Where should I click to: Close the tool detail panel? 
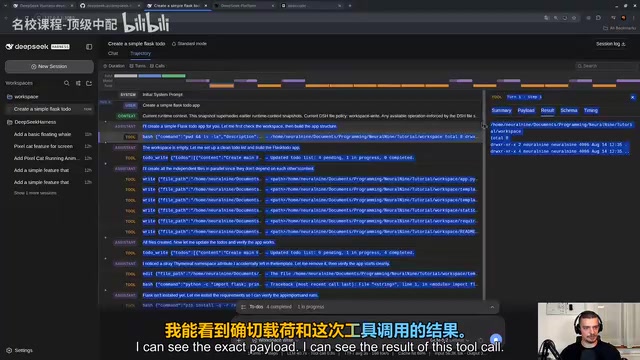coord(632,97)
